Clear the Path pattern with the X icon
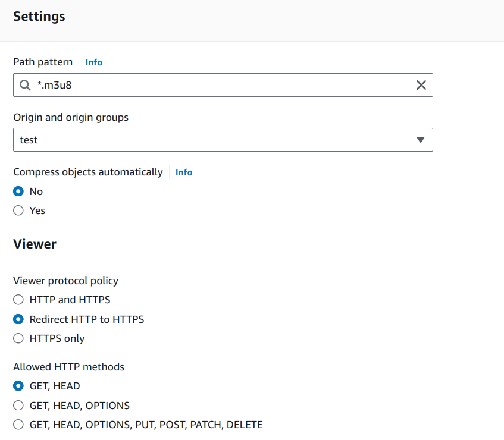This screenshot has width=504, height=440. point(421,85)
